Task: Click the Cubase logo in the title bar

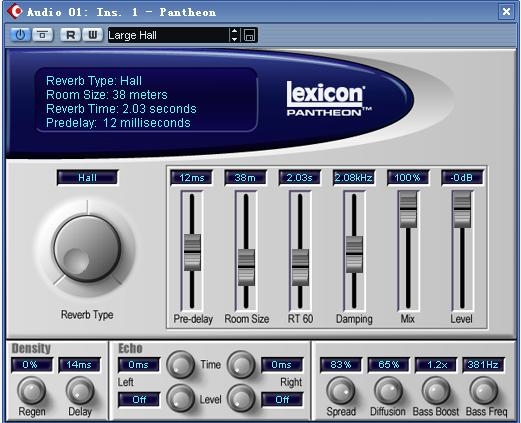Action: pyautogui.click(x=14, y=11)
